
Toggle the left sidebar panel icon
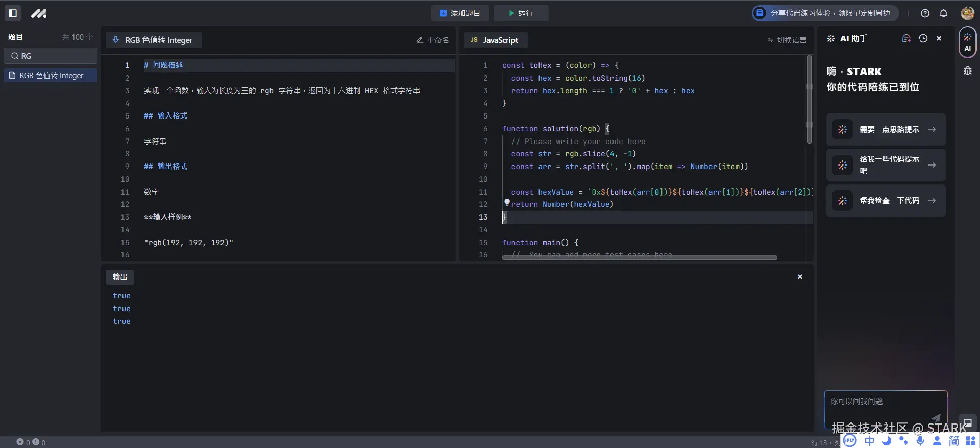point(13,13)
